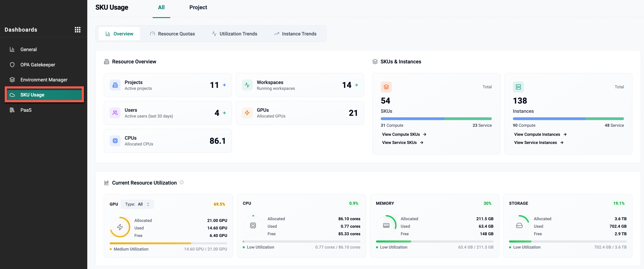This screenshot has width=644, height=269.
Task: Switch to the Resource Quotas tab
Action: (172, 34)
